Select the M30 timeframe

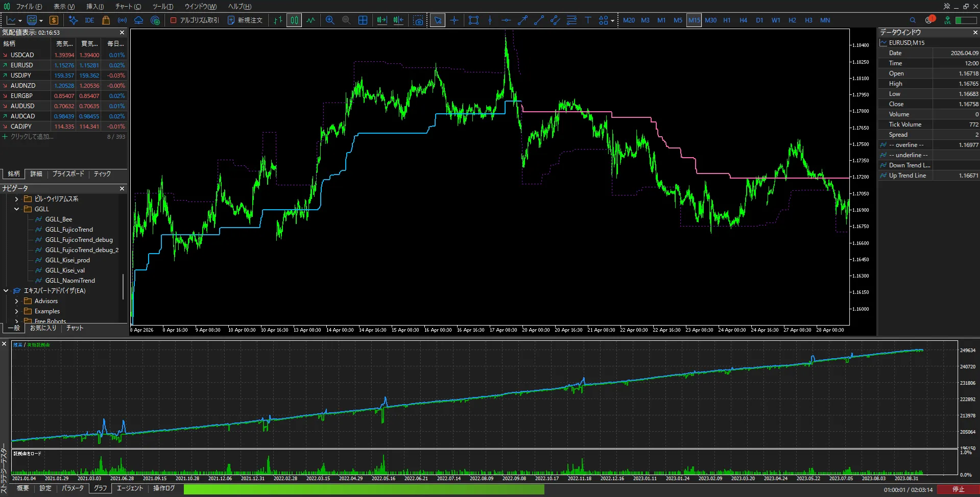click(x=710, y=20)
